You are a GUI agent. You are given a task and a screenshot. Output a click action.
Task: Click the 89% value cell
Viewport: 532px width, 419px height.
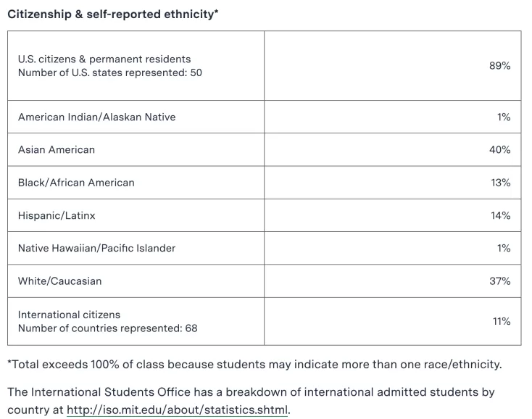[393, 65]
